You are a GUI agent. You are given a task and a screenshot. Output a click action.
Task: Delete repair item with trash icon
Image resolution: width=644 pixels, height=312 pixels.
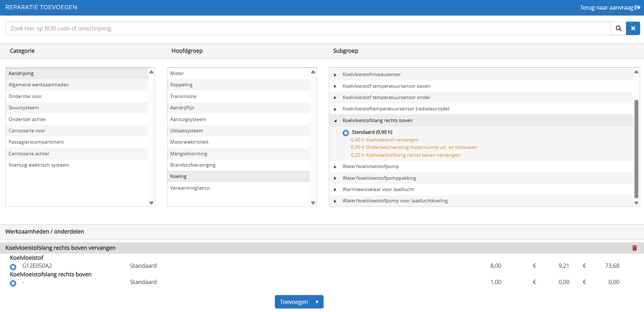634,248
